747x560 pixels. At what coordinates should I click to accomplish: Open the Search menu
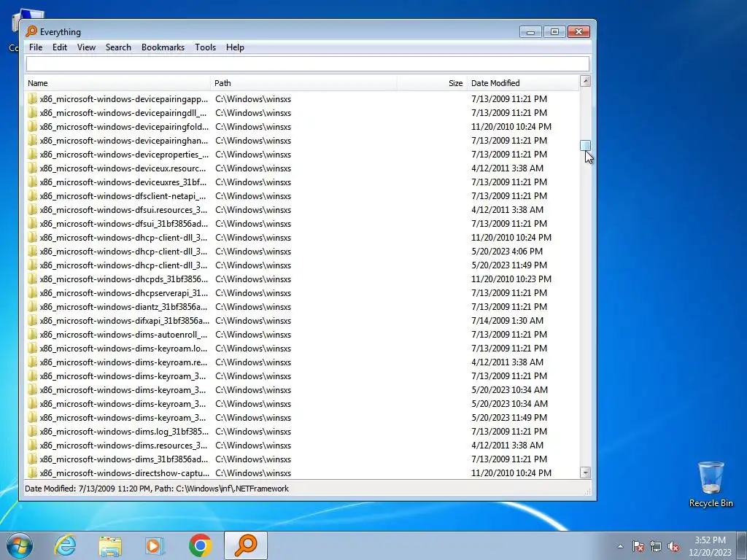pyautogui.click(x=118, y=47)
